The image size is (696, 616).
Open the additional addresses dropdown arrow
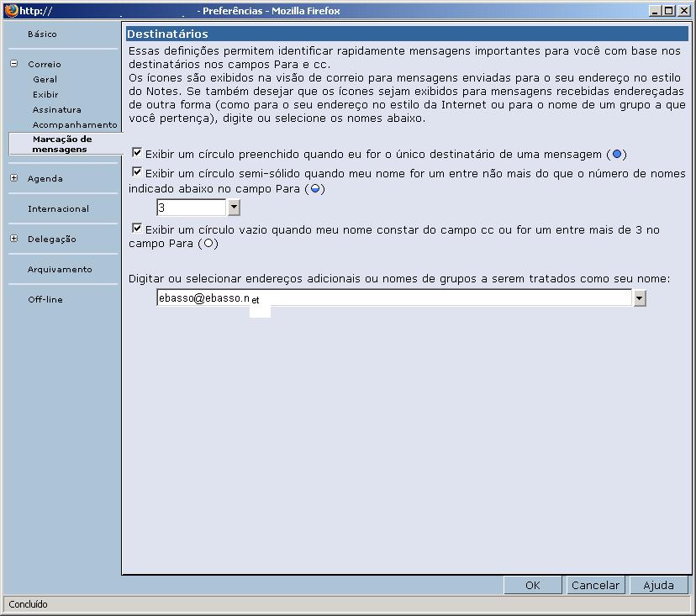click(x=639, y=298)
